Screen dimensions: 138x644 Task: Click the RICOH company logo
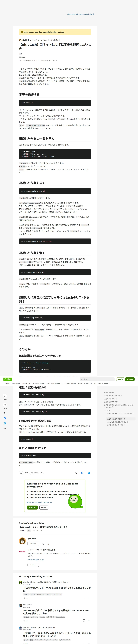click(22, 552)
